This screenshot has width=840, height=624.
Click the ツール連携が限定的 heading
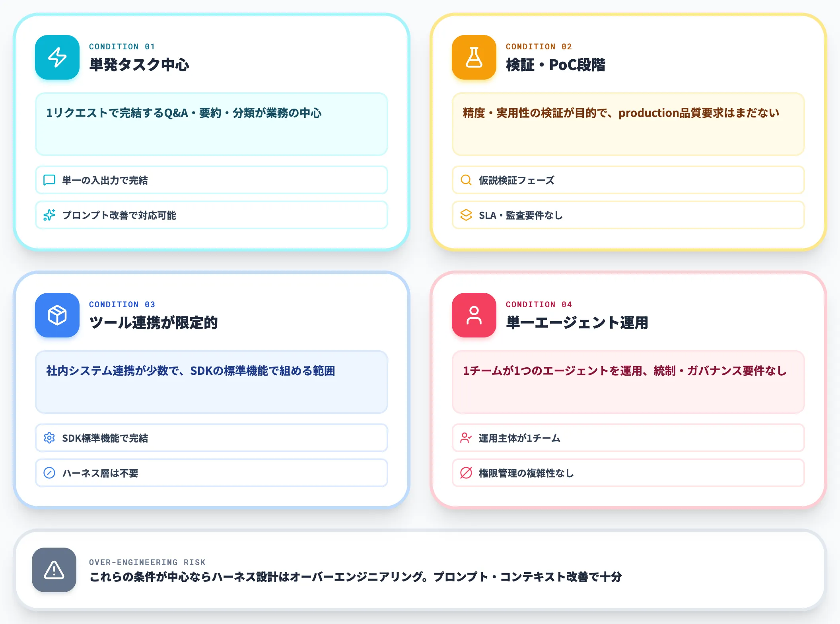(154, 323)
